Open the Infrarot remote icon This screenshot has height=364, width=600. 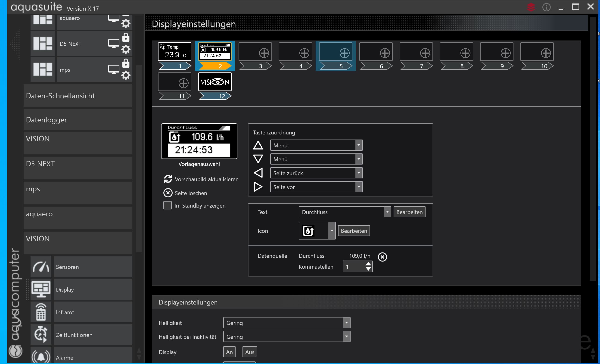[41, 312]
